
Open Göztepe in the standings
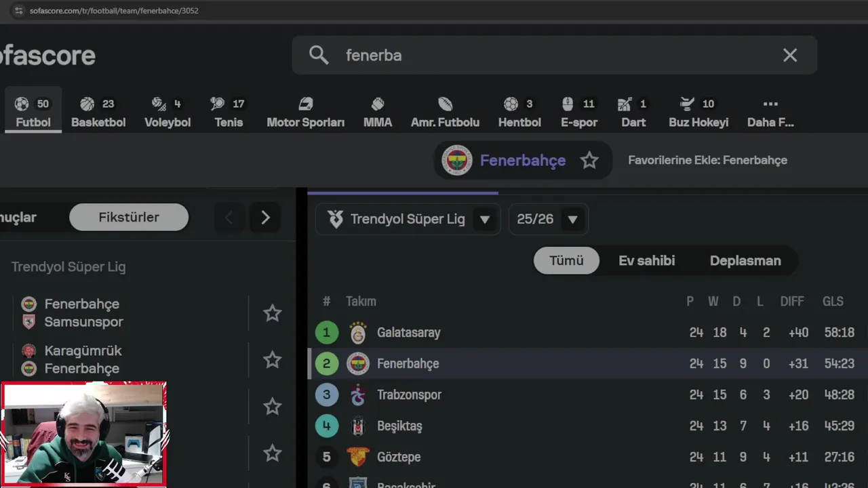tap(399, 457)
